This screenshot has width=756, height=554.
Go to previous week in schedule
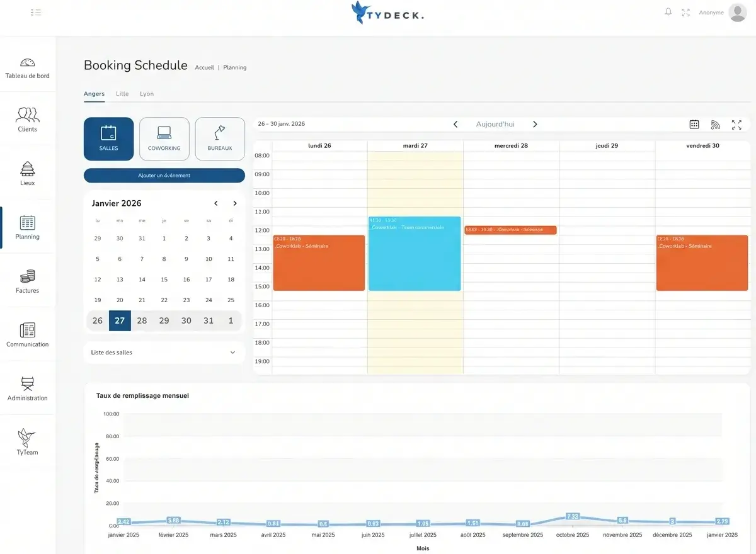[x=455, y=125]
